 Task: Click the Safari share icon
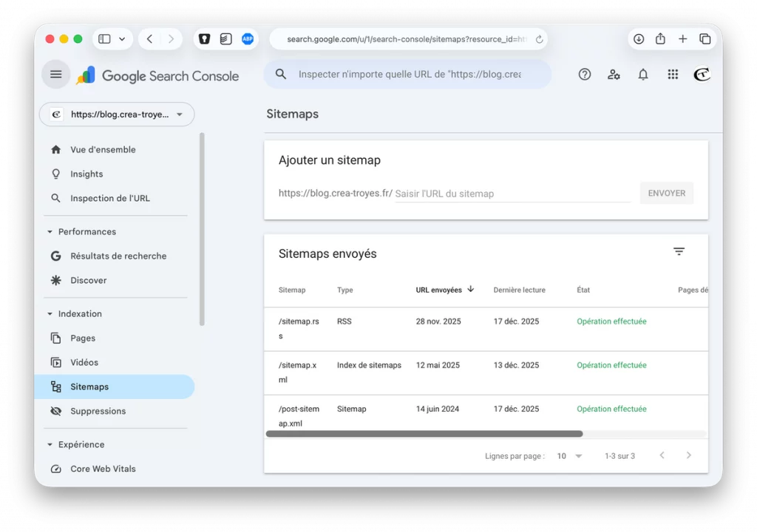pyautogui.click(x=660, y=38)
